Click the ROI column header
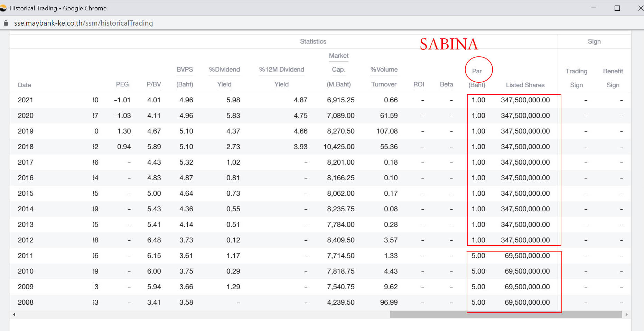 (419, 84)
